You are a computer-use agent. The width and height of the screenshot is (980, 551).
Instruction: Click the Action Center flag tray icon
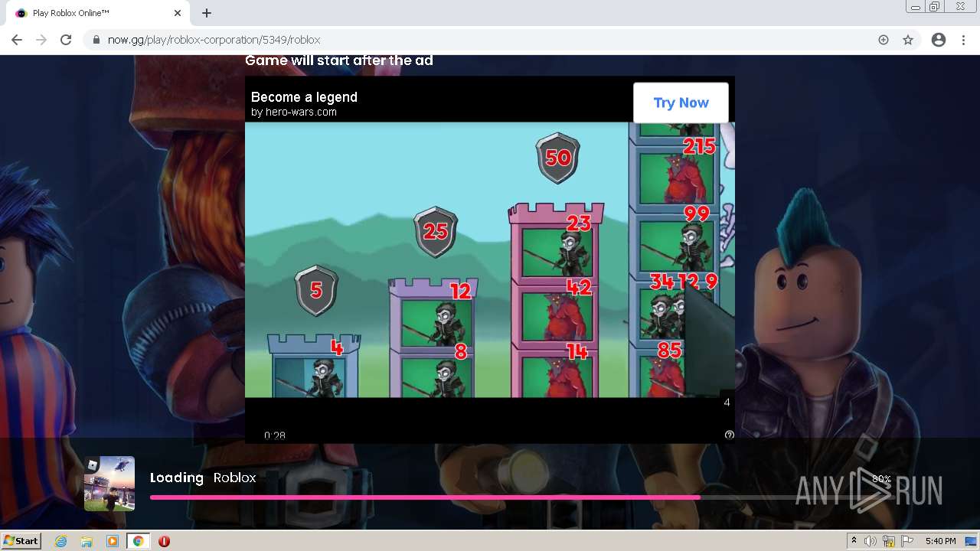(x=907, y=541)
